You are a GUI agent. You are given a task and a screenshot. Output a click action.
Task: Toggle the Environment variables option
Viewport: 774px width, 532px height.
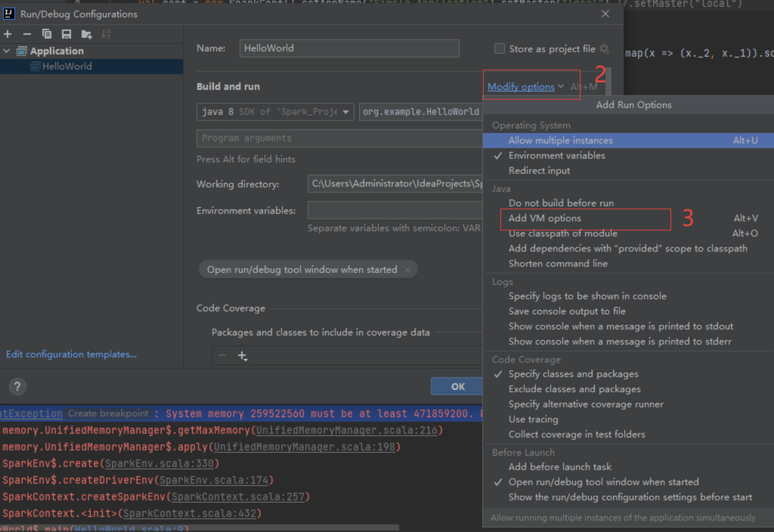(557, 156)
